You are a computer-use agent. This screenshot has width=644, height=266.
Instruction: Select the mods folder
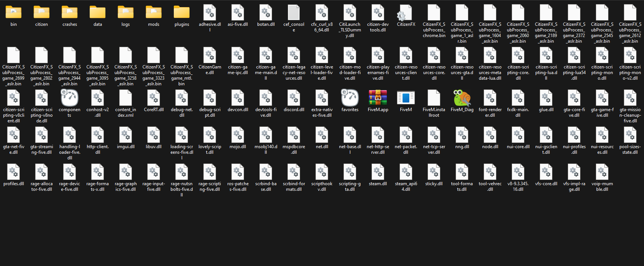(154, 12)
